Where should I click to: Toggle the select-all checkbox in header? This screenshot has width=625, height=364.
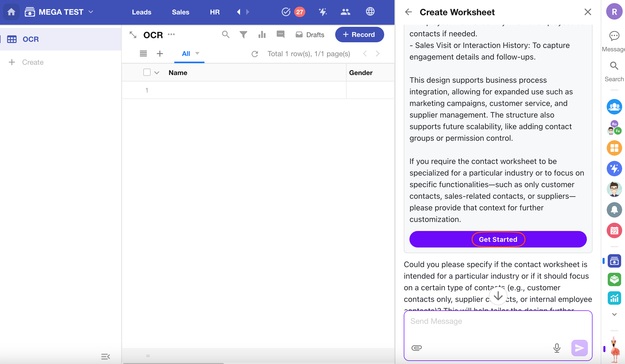click(147, 72)
